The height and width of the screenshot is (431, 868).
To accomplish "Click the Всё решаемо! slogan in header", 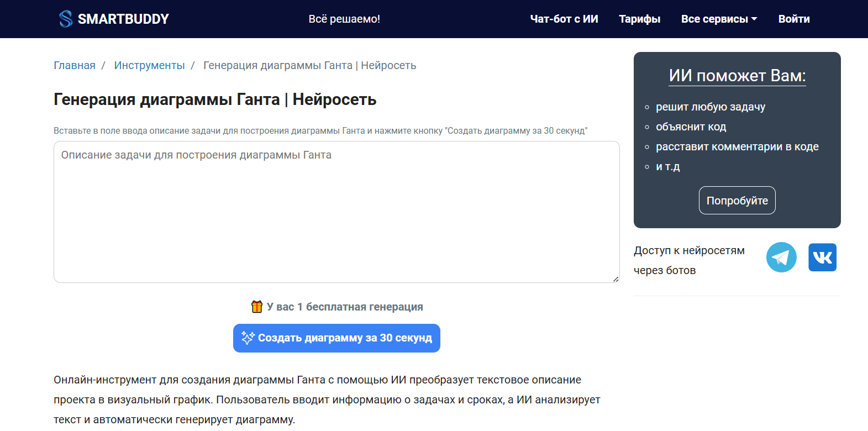I will [344, 19].
